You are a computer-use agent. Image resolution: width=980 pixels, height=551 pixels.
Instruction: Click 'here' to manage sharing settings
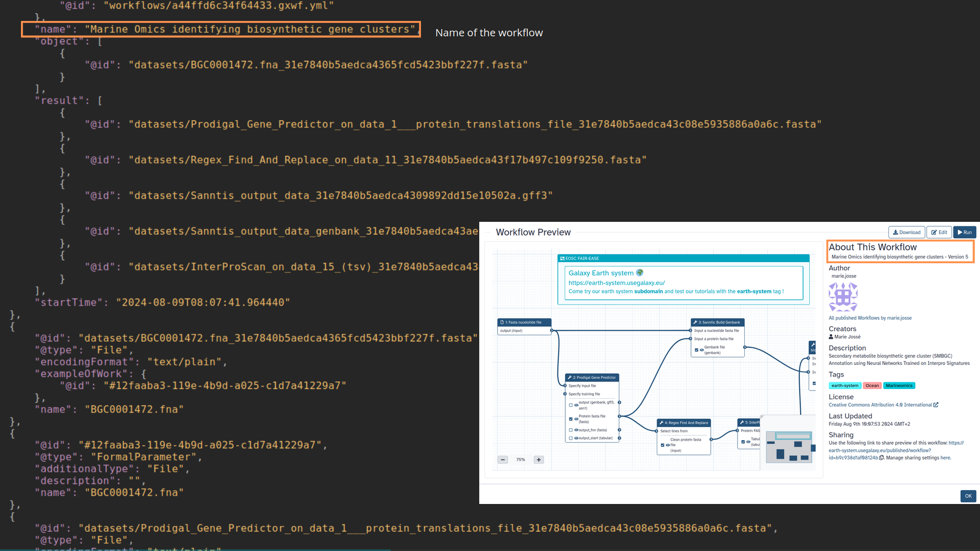[945, 458]
